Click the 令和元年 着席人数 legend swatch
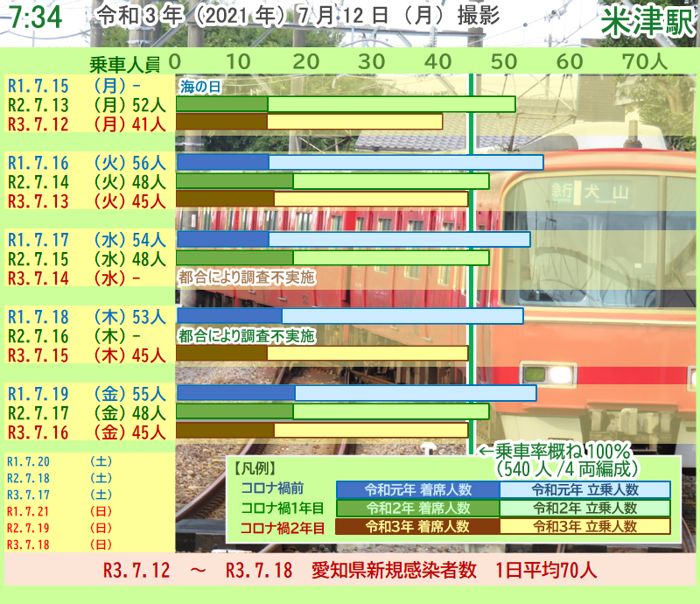 click(418, 489)
